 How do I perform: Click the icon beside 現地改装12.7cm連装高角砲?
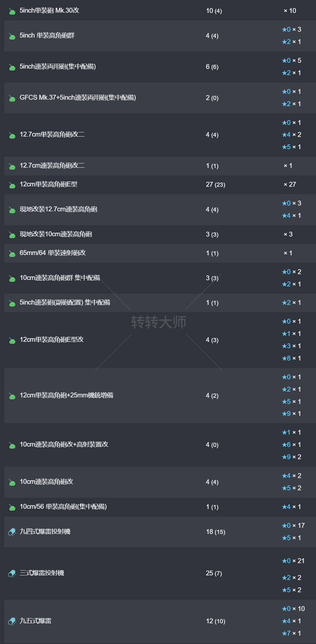click(x=12, y=210)
